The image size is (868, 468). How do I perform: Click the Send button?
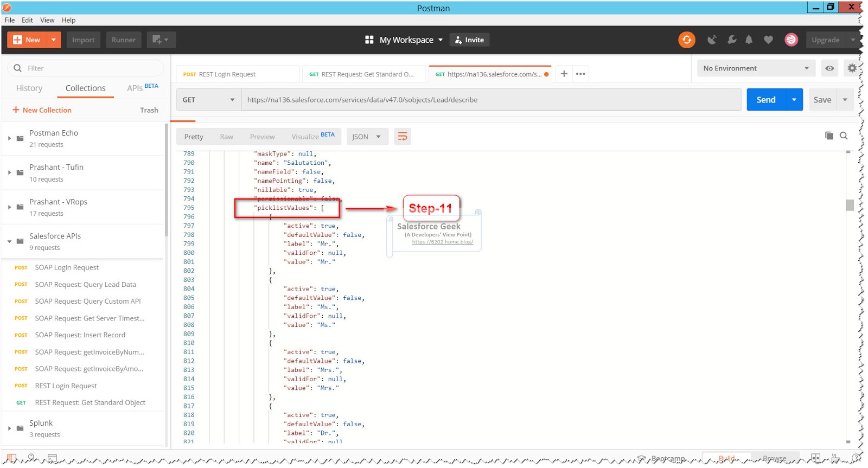pyautogui.click(x=766, y=100)
